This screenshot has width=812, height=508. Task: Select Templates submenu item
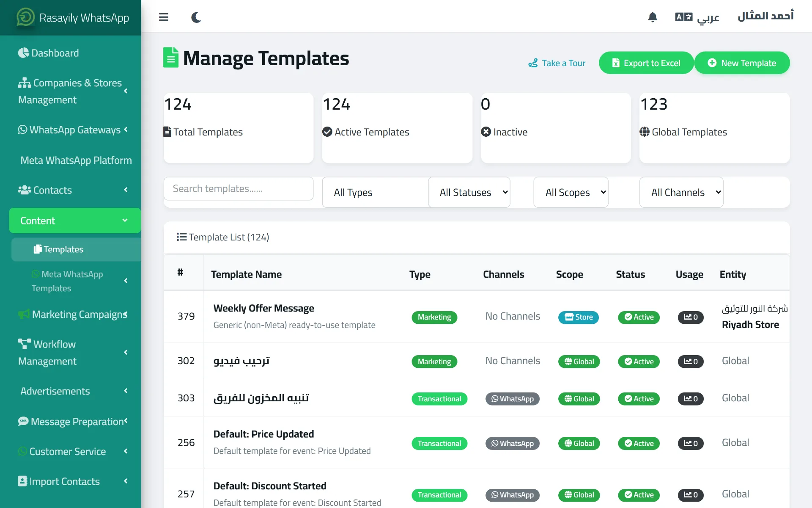coord(76,249)
